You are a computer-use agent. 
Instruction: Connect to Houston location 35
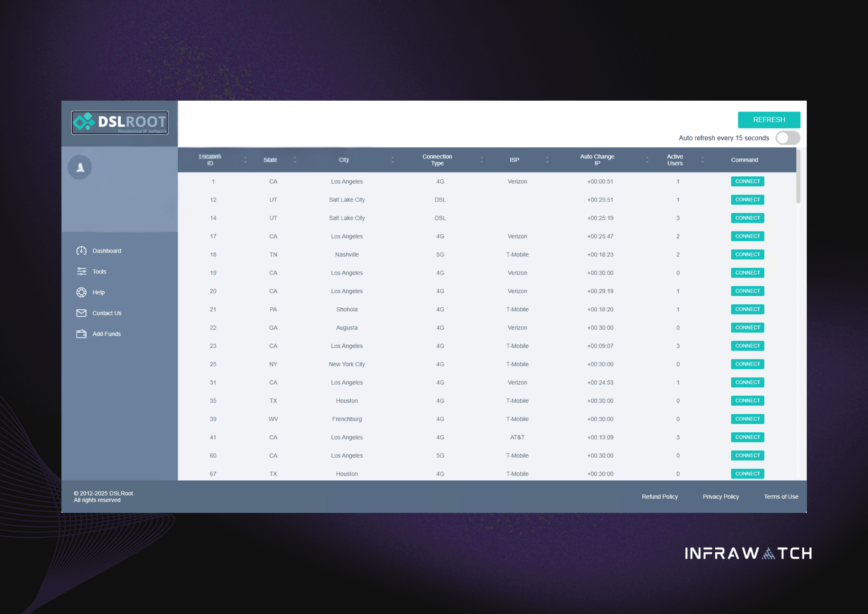747,400
